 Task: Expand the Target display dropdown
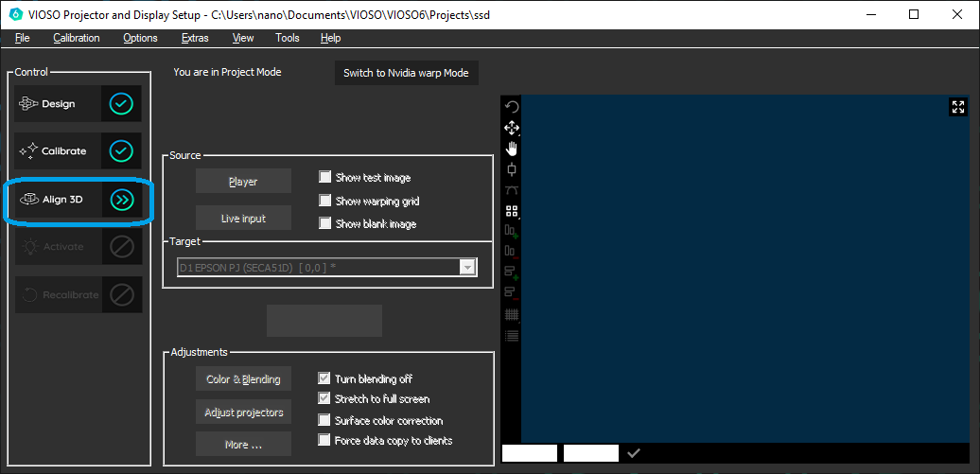coord(466,268)
